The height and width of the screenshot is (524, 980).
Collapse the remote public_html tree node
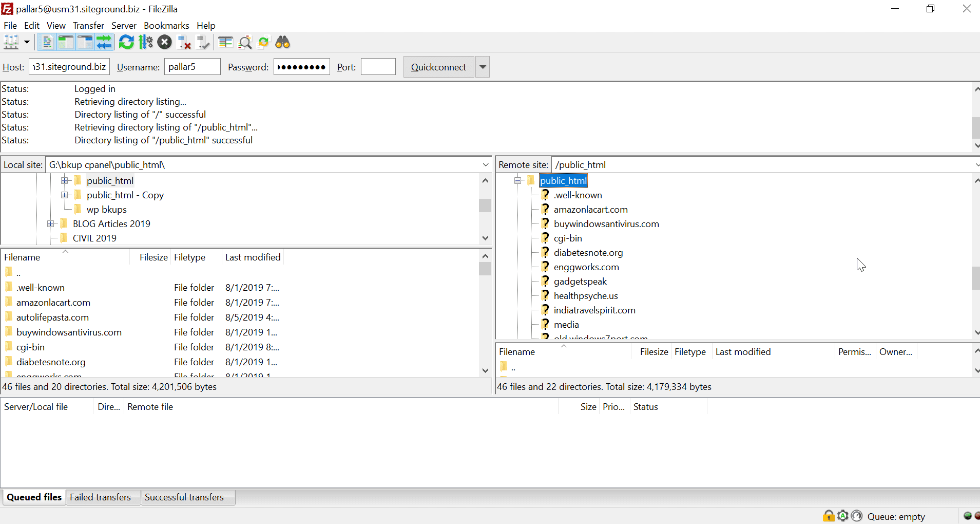pyautogui.click(x=517, y=181)
